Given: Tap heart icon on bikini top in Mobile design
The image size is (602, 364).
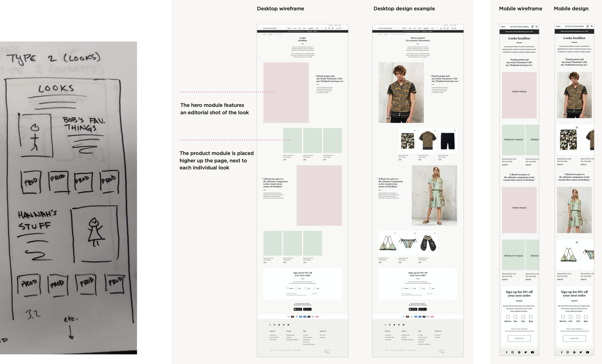Looking at the screenshot, I should [577, 243].
